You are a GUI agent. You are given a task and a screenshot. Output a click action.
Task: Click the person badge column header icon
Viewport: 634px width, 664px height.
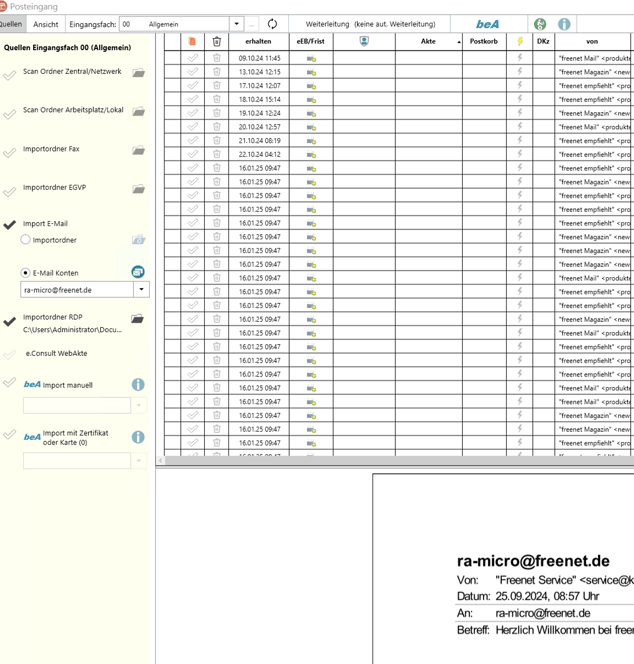(x=364, y=41)
